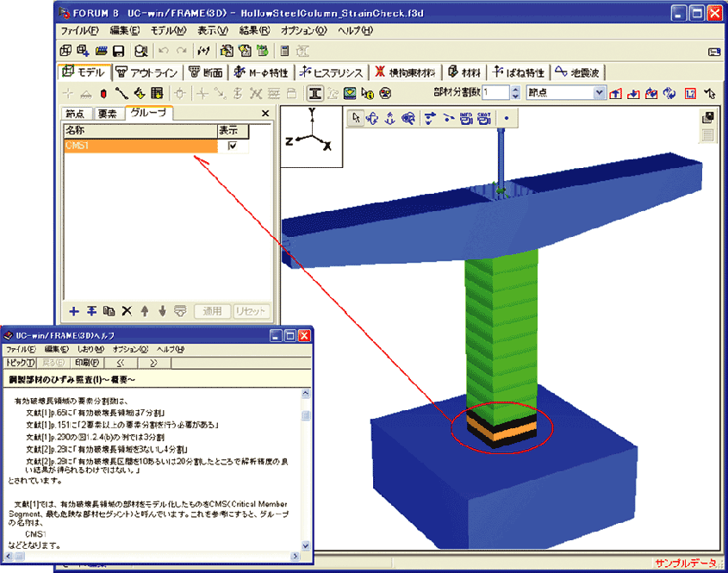The image size is (728, 573).
Task: Switch to the M-φ特性 tab
Action: coord(261,72)
